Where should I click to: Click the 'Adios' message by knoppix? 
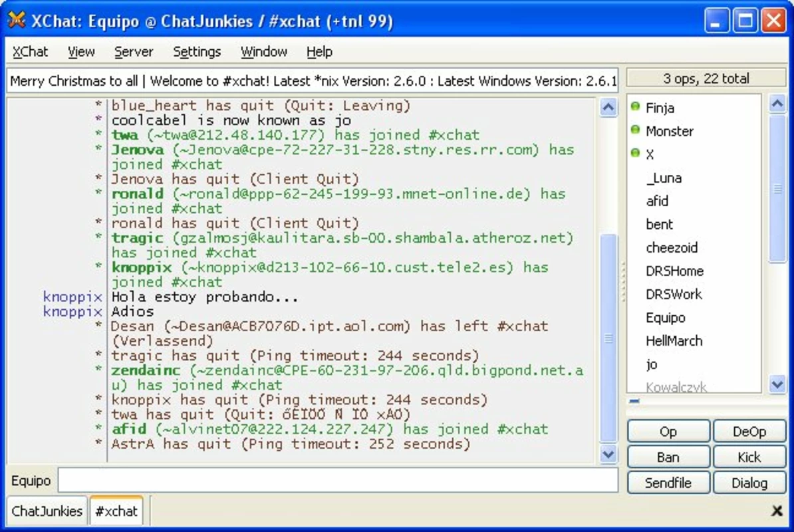click(x=132, y=311)
